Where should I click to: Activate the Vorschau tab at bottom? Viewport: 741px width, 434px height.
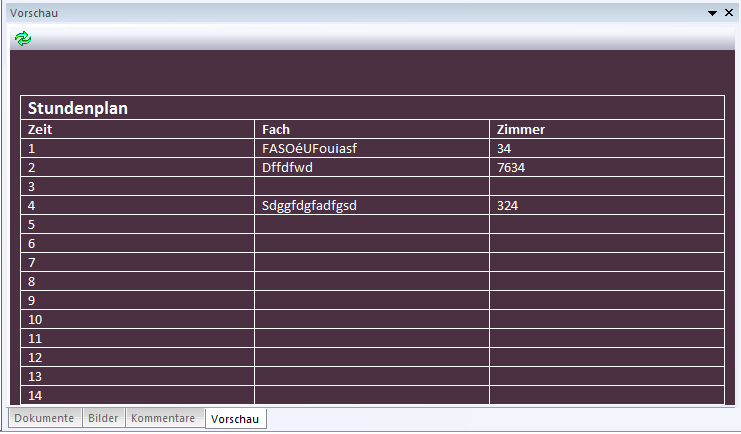(x=235, y=419)
